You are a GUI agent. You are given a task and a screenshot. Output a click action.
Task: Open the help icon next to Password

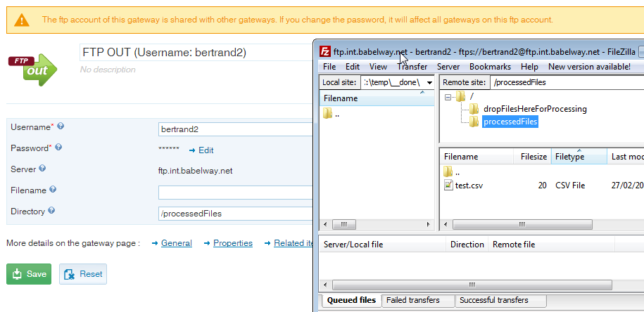[58, 147]
